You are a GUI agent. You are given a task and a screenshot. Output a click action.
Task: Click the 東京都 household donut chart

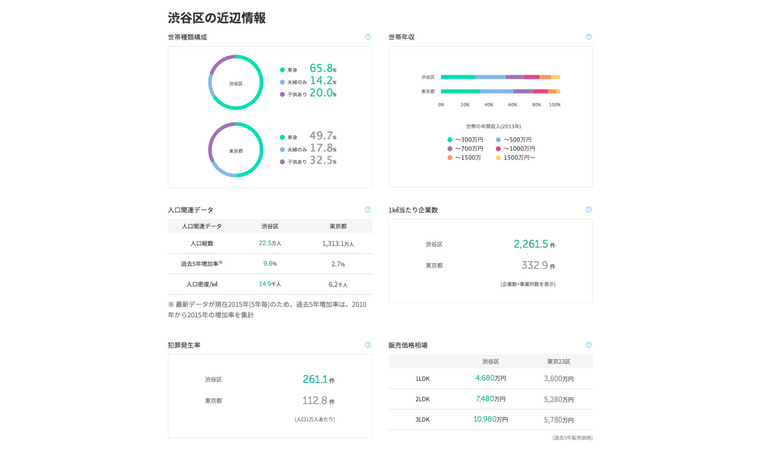click(236, 150)
